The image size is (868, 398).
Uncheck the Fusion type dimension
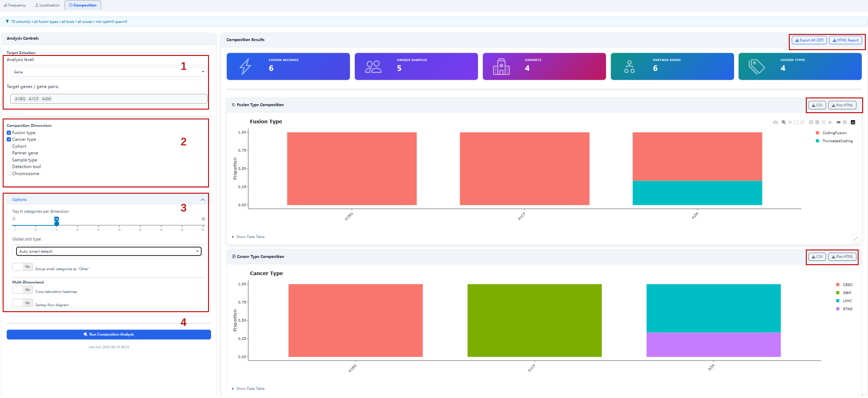coord(9,133)
